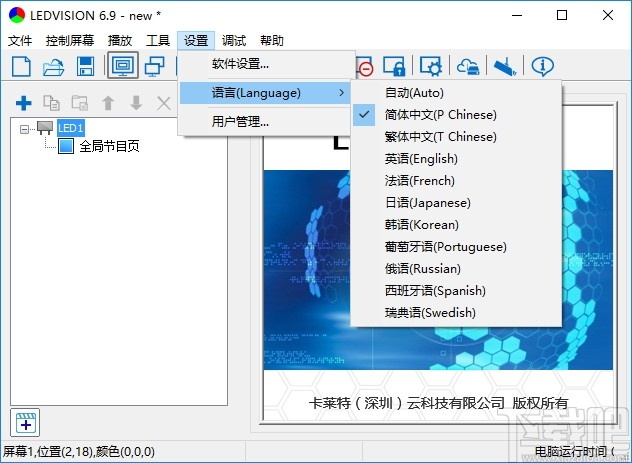
Task: Expand 语言(Language) submenu entry
Action: click(x=266, y=93)
